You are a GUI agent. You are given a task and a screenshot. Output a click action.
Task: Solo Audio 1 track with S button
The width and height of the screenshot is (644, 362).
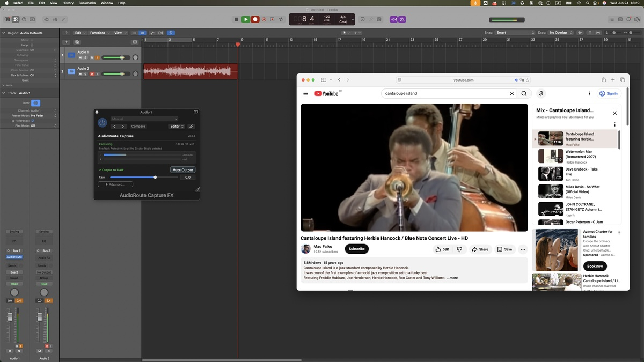pyautogui.click(x=86, y=57)
